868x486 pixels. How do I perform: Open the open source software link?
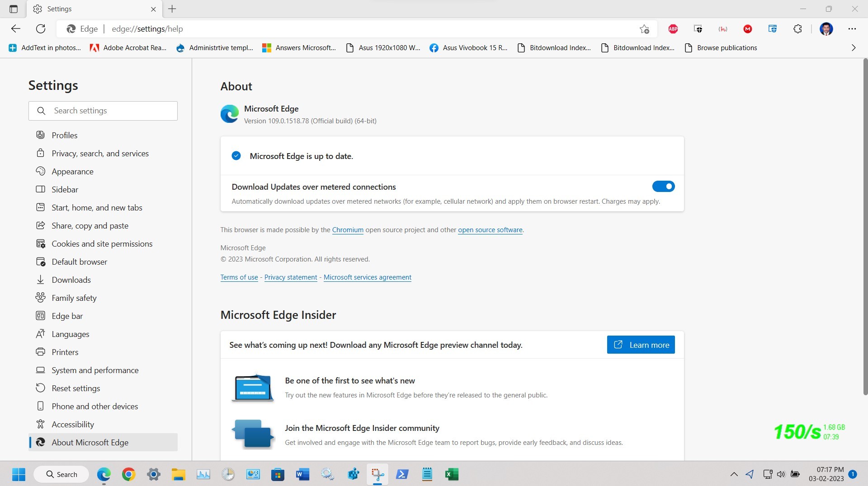(490, 230)
